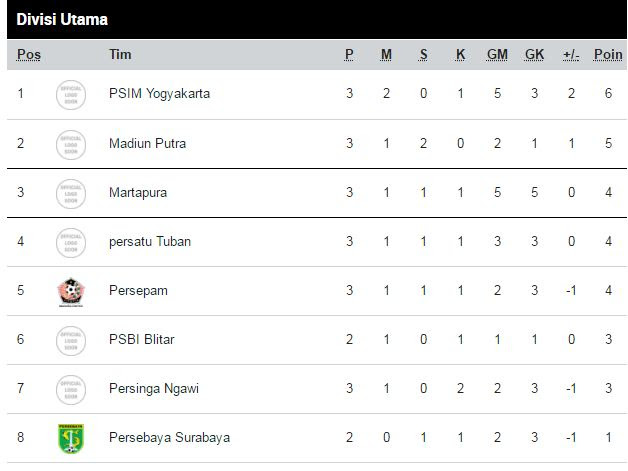Click Persinga Ngawi placeholder logo icon
This screenshot has width=628, height=471.
[x=71, y=390]
